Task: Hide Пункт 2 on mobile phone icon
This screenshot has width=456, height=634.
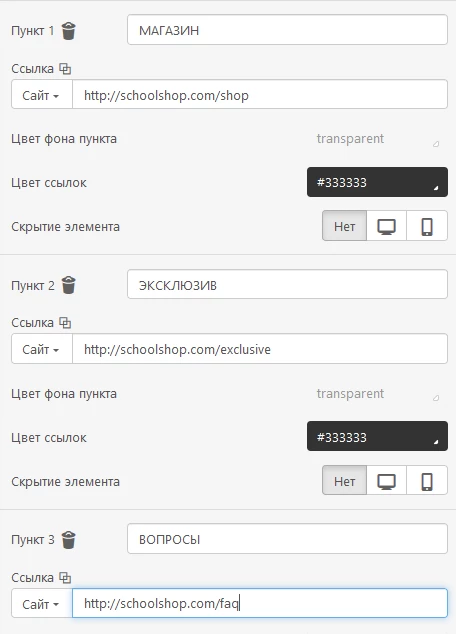Action: pyautogui.click(x=427, y=481)
